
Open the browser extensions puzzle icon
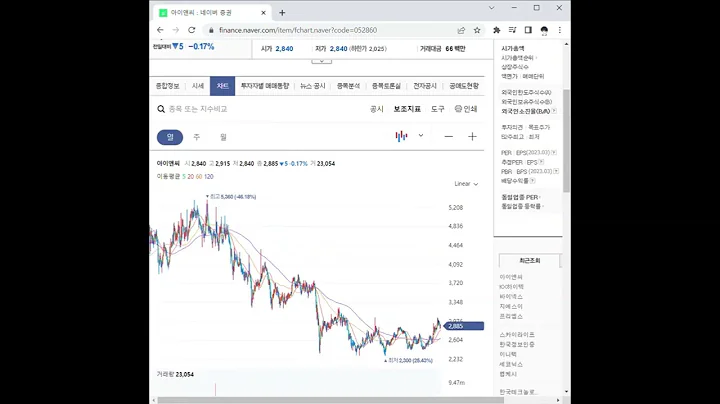[x=496, y=30]
